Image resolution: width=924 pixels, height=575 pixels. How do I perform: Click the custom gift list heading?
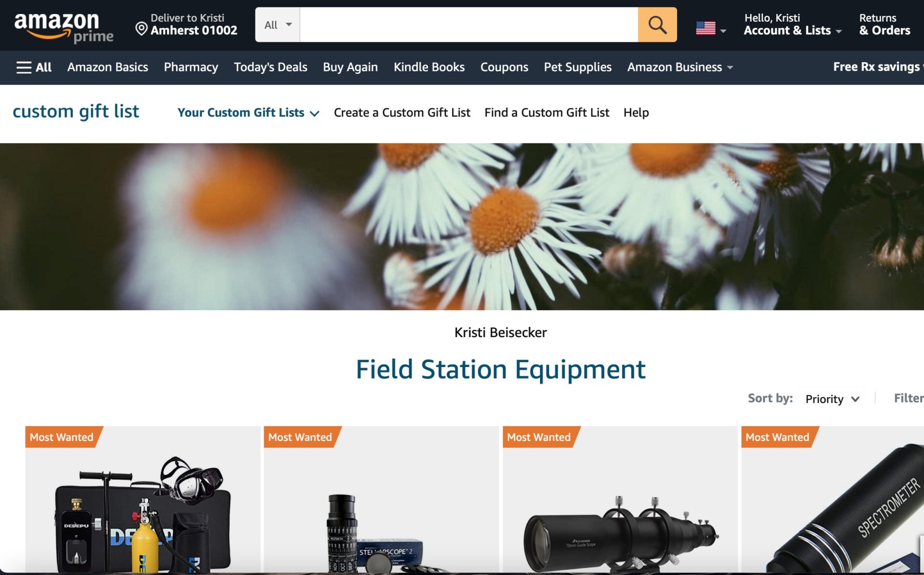click(x=76, y=112)
